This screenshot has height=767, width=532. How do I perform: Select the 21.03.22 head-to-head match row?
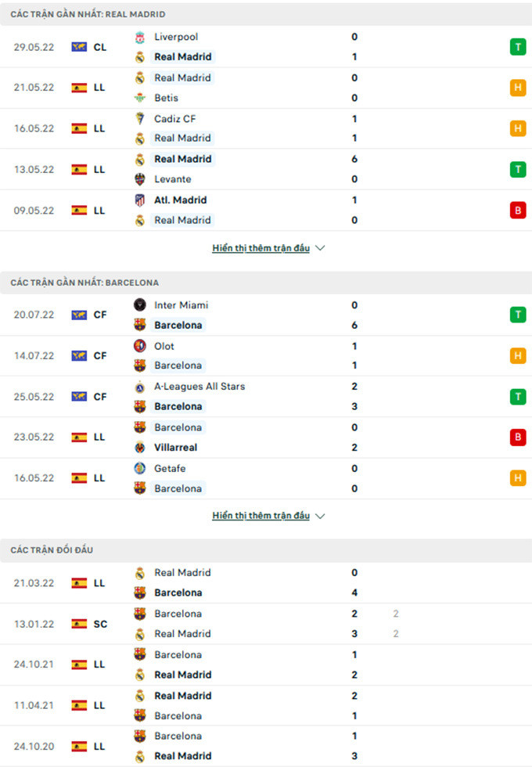266,582
